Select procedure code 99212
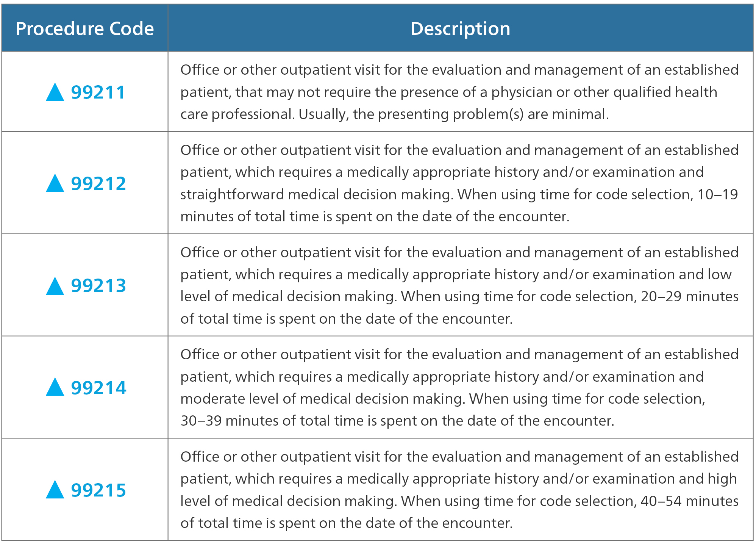756x545 pixels. 98,183
